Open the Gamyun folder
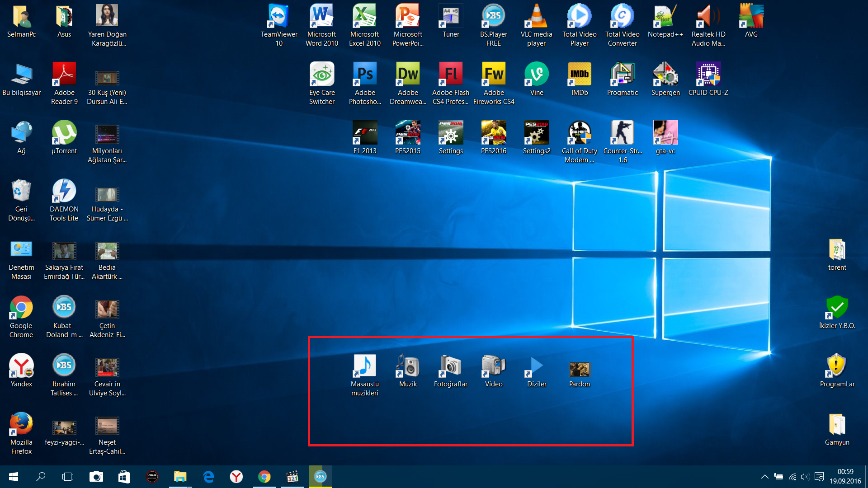 click(x=837, y=429)
